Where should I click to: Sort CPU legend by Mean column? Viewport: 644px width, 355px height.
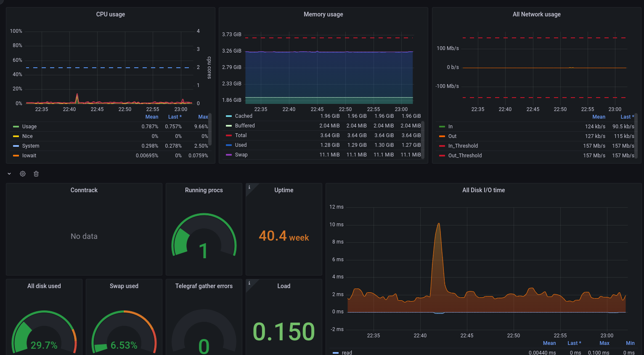coord(152,117)
